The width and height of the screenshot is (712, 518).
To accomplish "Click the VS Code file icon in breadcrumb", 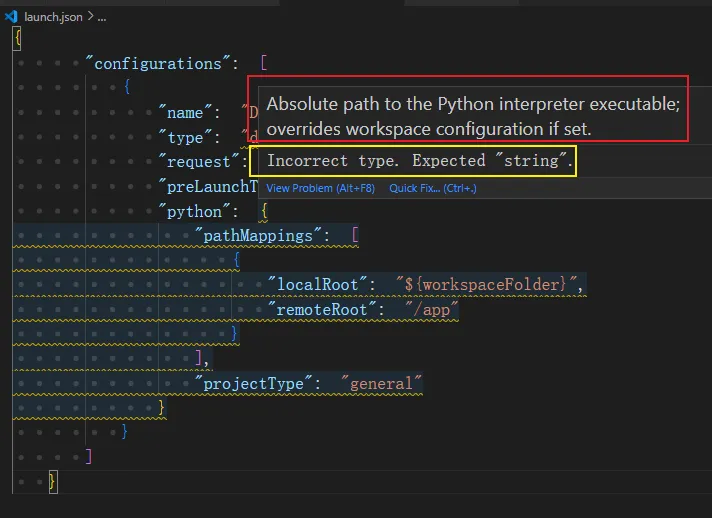I will point(11,17).
